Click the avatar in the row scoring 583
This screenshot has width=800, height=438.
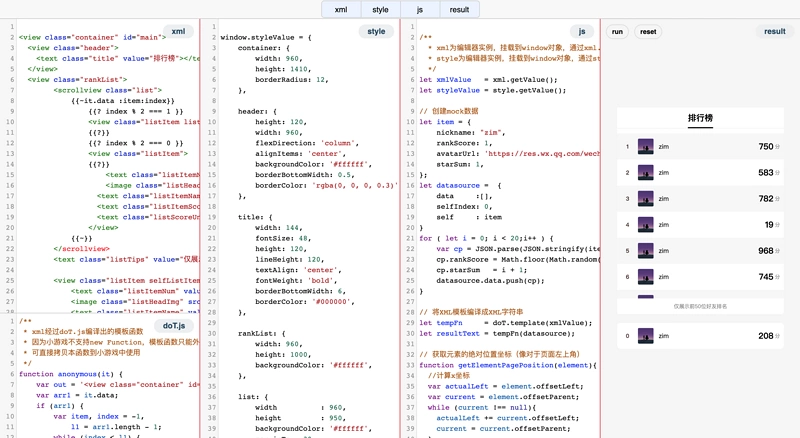pos(645,173)
